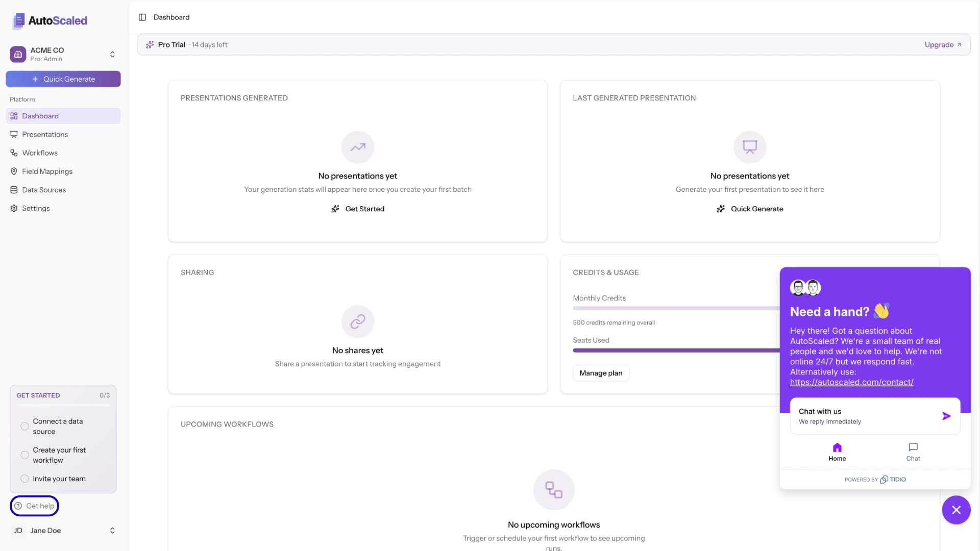
Task: Click the Field Mappings pin icon
Action: pos(14,171)
